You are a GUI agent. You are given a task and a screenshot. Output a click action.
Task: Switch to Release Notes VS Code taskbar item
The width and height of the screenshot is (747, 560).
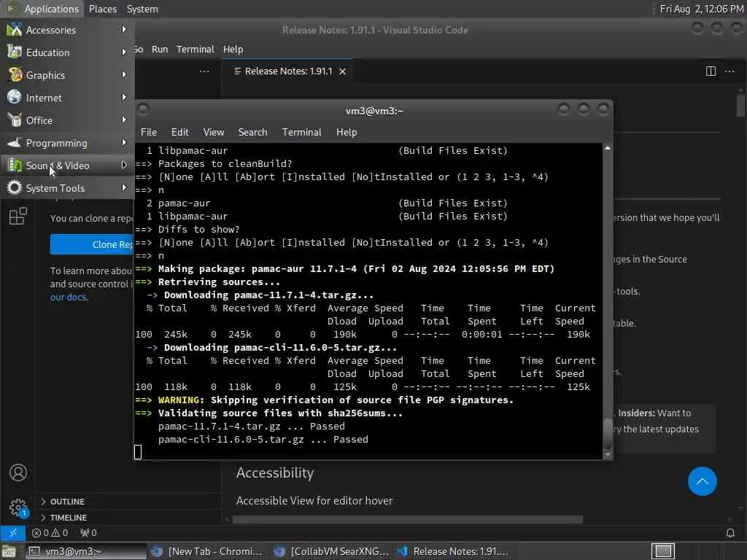[x=452, y=551]
